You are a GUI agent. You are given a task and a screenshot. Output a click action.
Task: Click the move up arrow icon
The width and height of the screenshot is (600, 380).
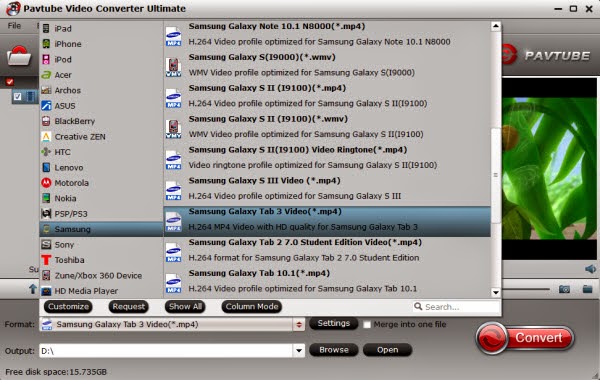pyautogui.click(x=33, y=289)
